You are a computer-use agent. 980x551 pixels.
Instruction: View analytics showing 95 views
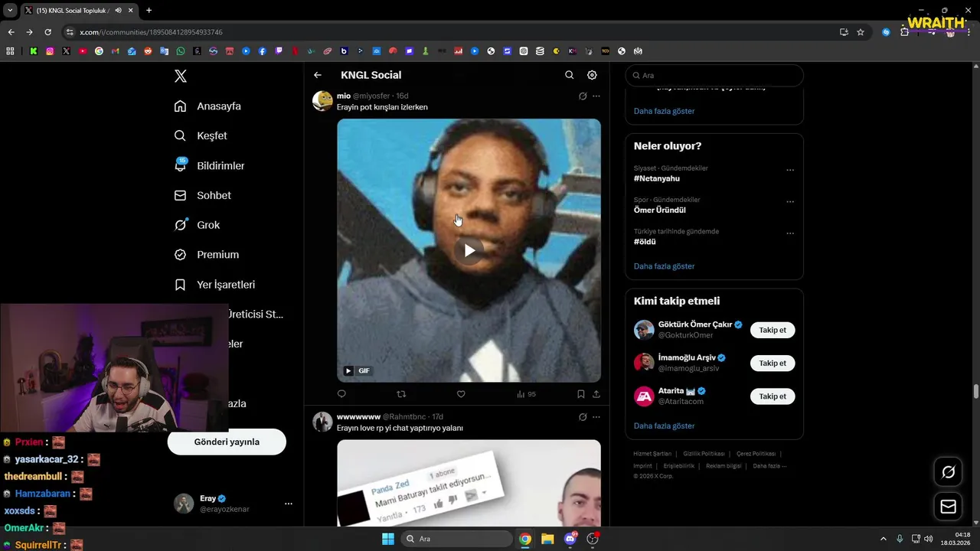click(x=526, y=394)
